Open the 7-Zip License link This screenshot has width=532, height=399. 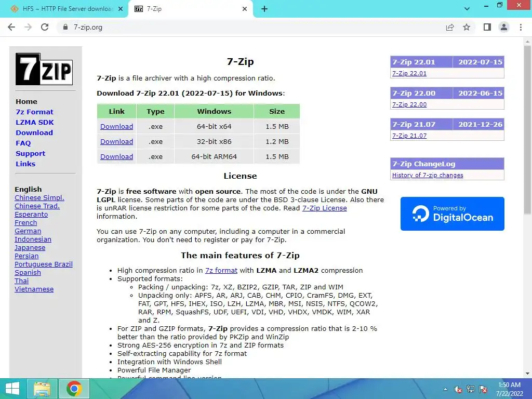coord(324,208)
